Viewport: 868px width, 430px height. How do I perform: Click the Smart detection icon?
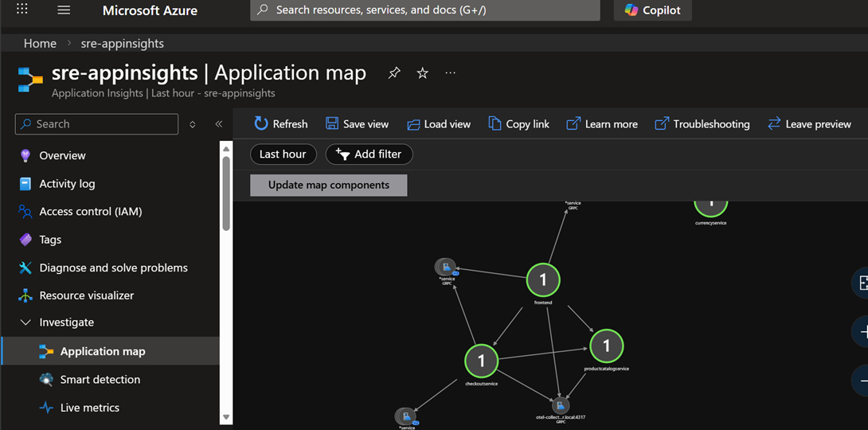(x=46, y=380)
